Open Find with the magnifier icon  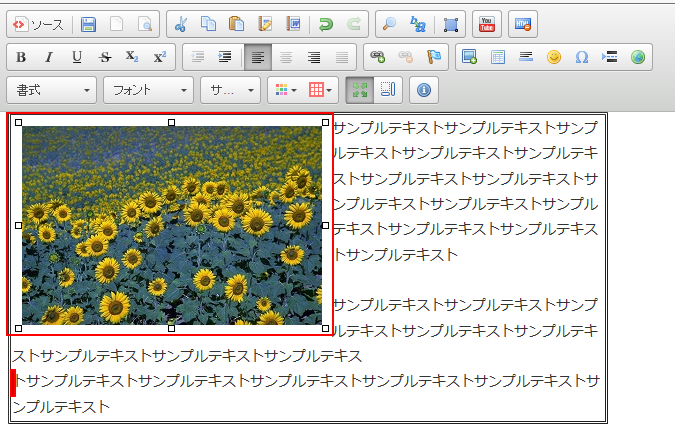390,24
